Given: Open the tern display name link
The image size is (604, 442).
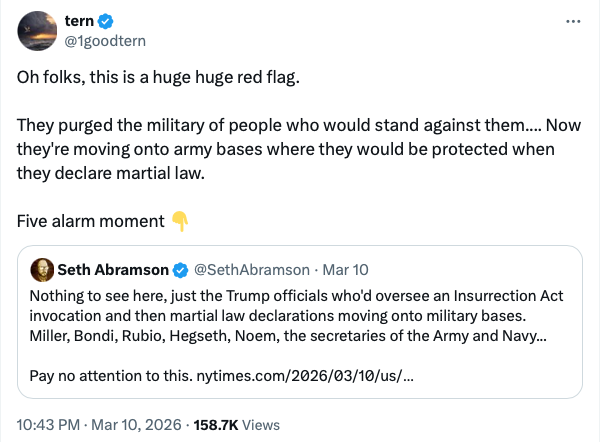Looking at the screenshot, I should (x=78, y=22).
